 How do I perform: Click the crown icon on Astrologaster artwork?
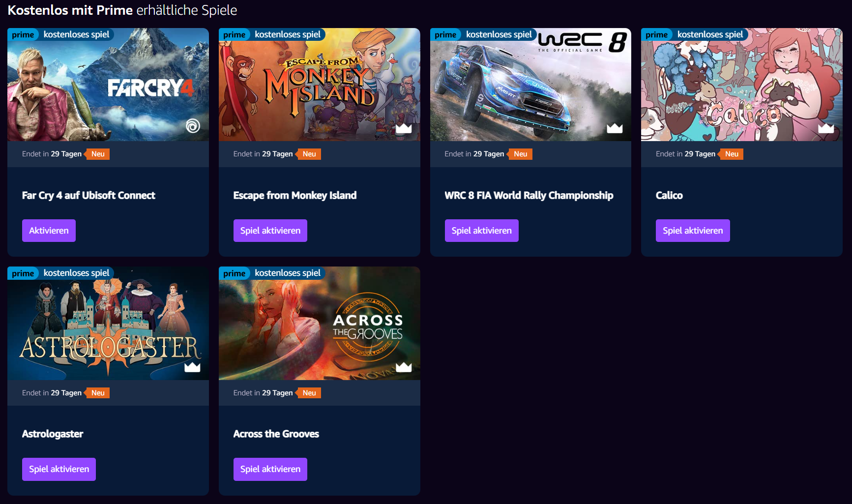click(192, 367)
